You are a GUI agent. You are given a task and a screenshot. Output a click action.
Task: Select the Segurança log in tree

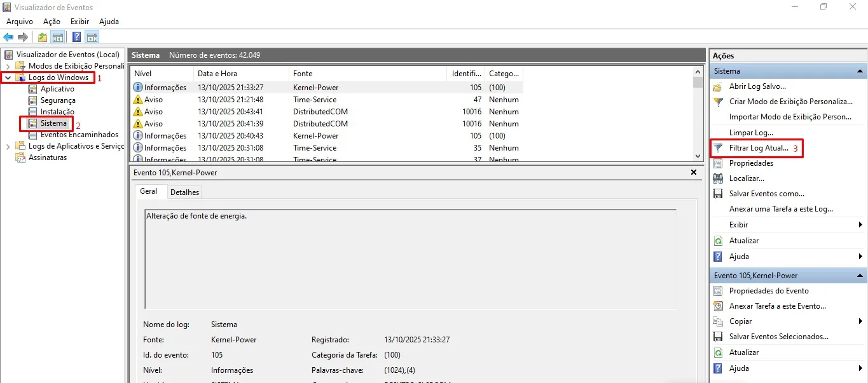point(58,100)
